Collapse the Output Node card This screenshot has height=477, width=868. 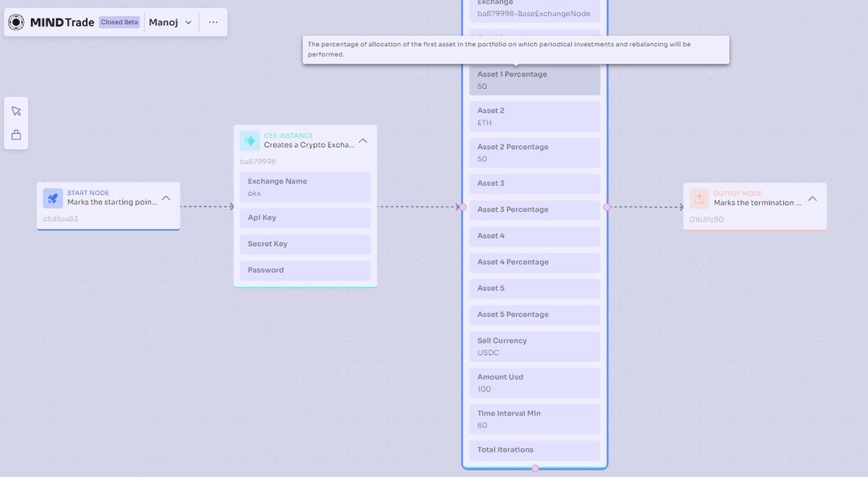(812, 198)
